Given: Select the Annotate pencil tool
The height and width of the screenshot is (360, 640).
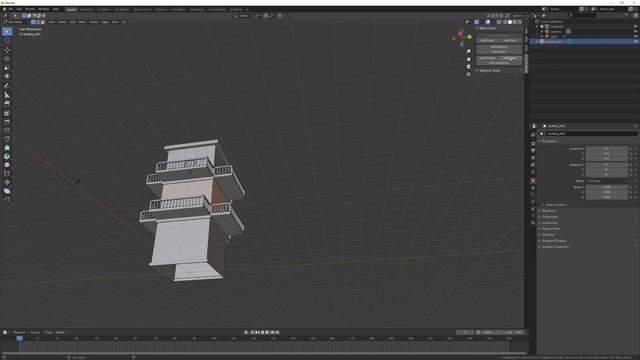Looking at the screenshot, I should click(x=7, y=86).
